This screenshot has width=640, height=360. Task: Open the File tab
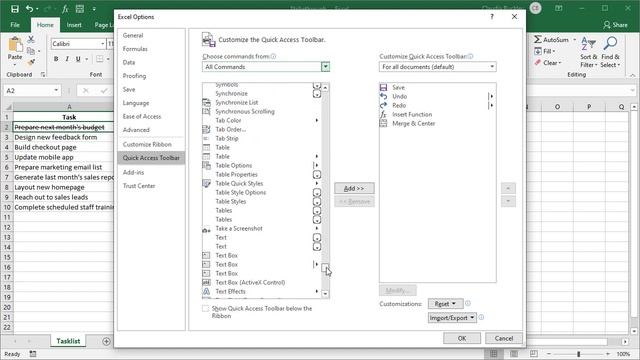click(x=15, y=25)
